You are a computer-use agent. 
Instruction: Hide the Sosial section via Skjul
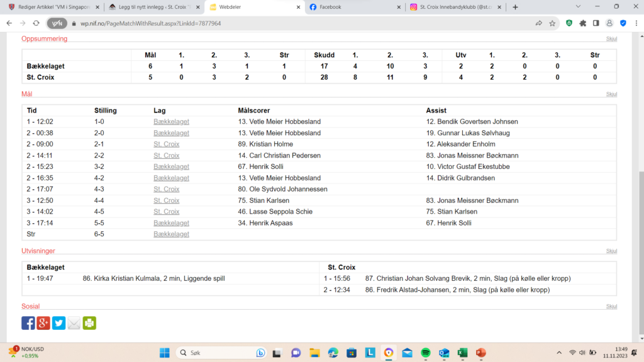(x=611, y=306)
